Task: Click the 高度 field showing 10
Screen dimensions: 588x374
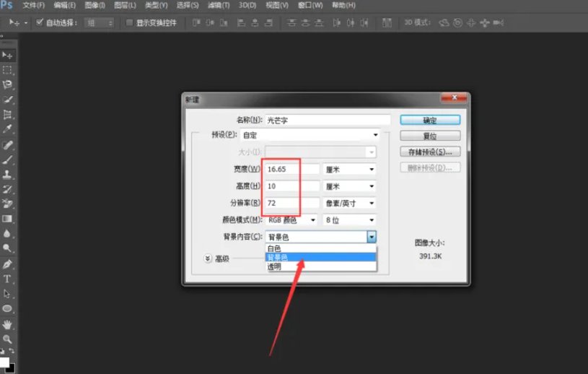Action: click(x=292, y=186)
